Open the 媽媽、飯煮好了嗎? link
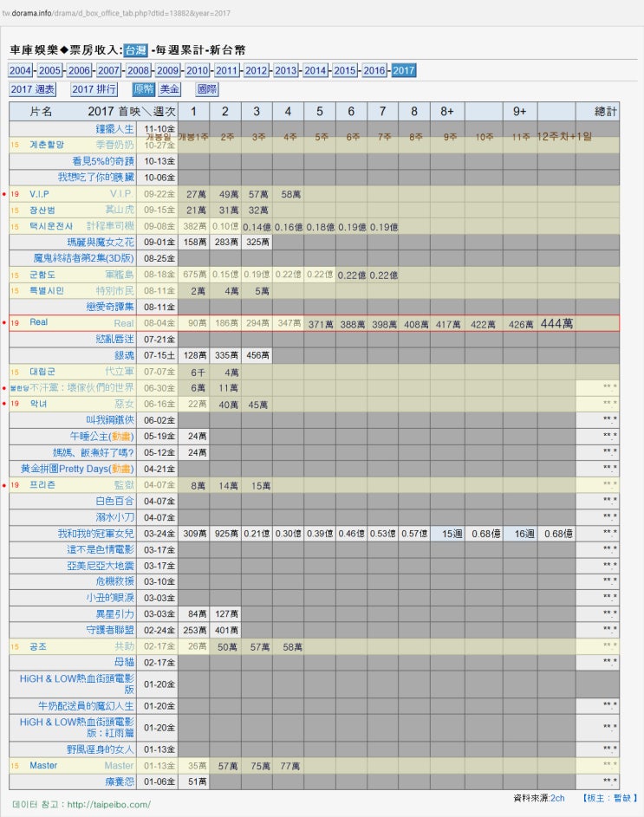 (x=94, y=452)
